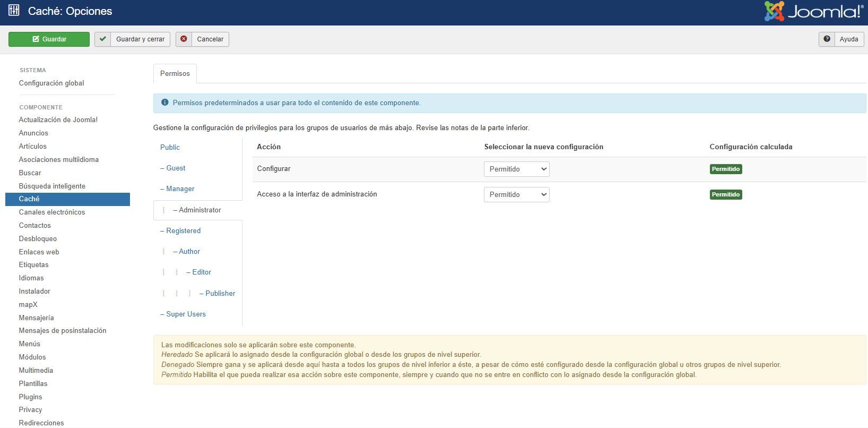The image size is (868, 428).
Task: Open Búsqueda inteligente options
Action: [52, 186]
